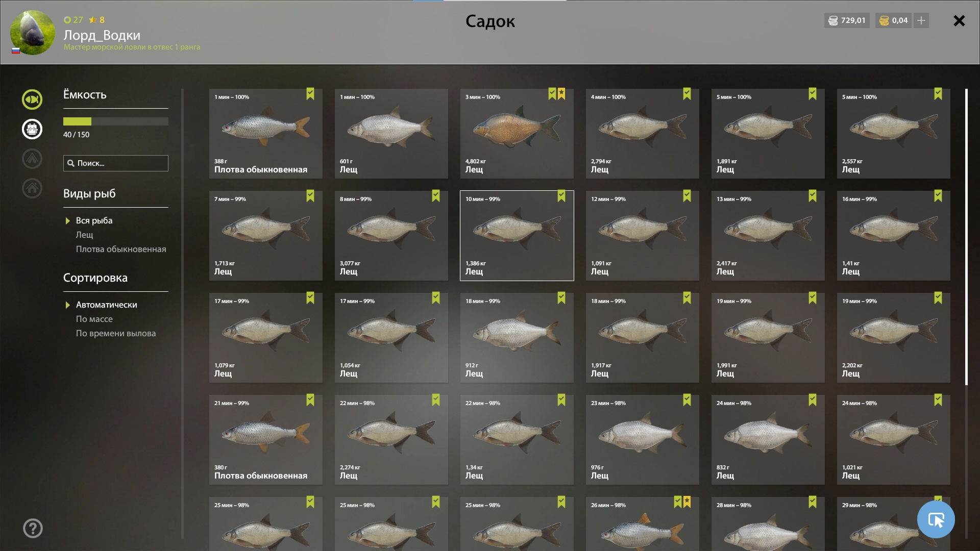980x551 pixels.
Task: Click the plus icon to add gold coins
Action: tap(921, 20)
